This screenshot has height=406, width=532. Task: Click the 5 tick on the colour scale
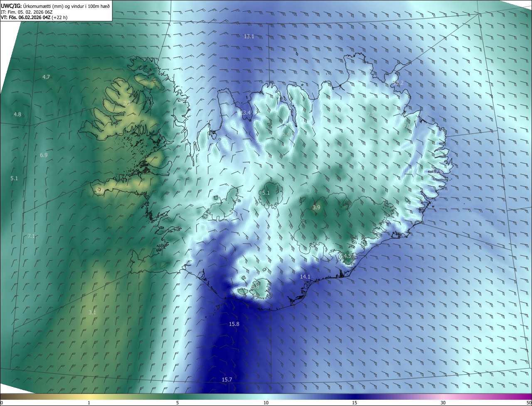(x=177, y=403)
